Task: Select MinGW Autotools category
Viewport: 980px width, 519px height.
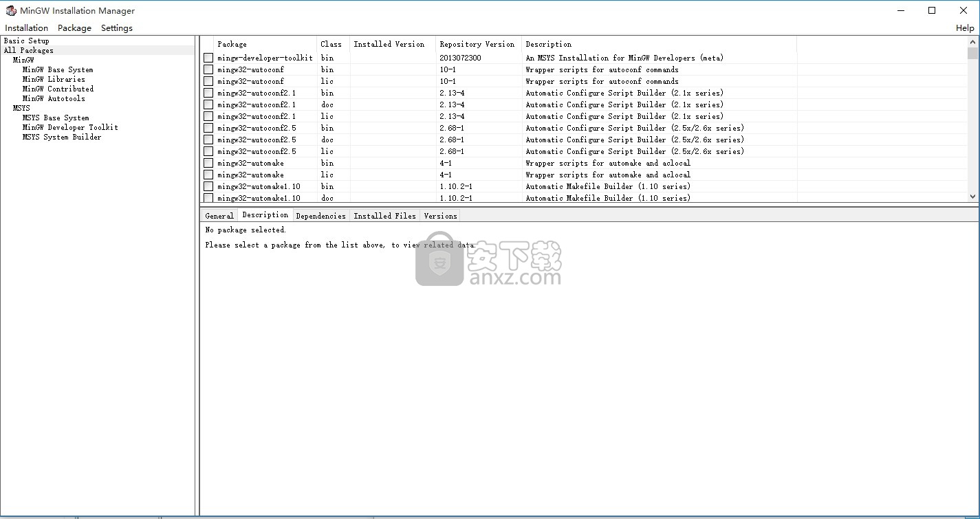Action: click(x=54, y=98)
